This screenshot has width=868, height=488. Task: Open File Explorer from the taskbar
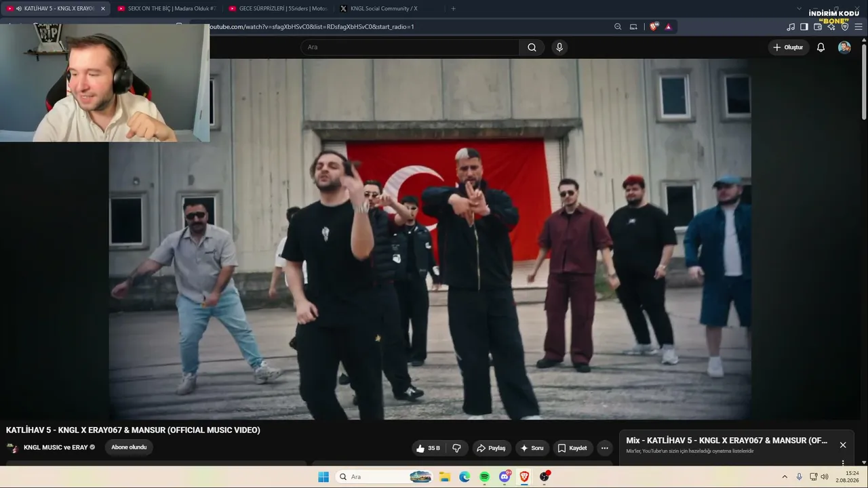[444, 477]
